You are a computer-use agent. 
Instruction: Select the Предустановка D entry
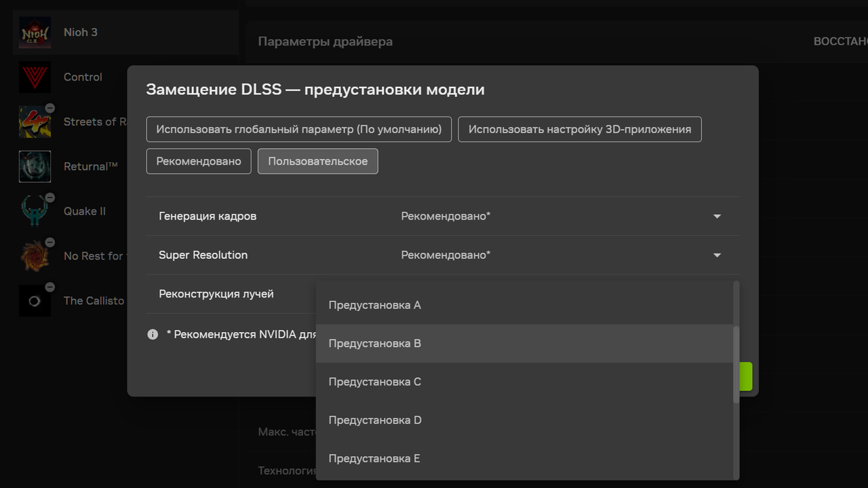coord(524,420)
